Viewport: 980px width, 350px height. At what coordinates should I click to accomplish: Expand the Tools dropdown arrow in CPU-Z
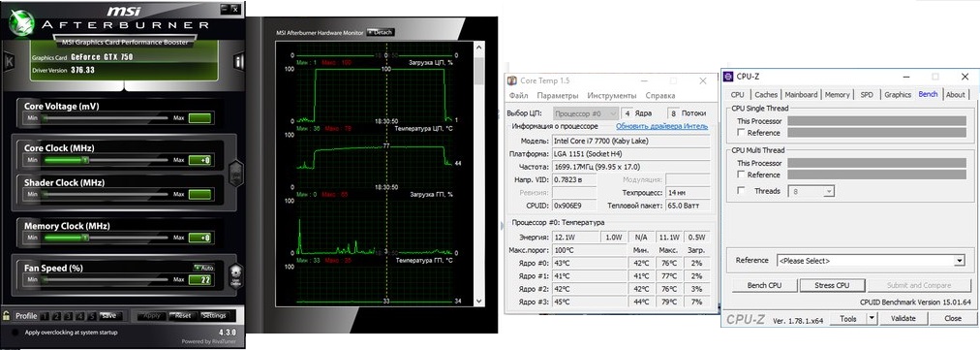pos(872,318)
